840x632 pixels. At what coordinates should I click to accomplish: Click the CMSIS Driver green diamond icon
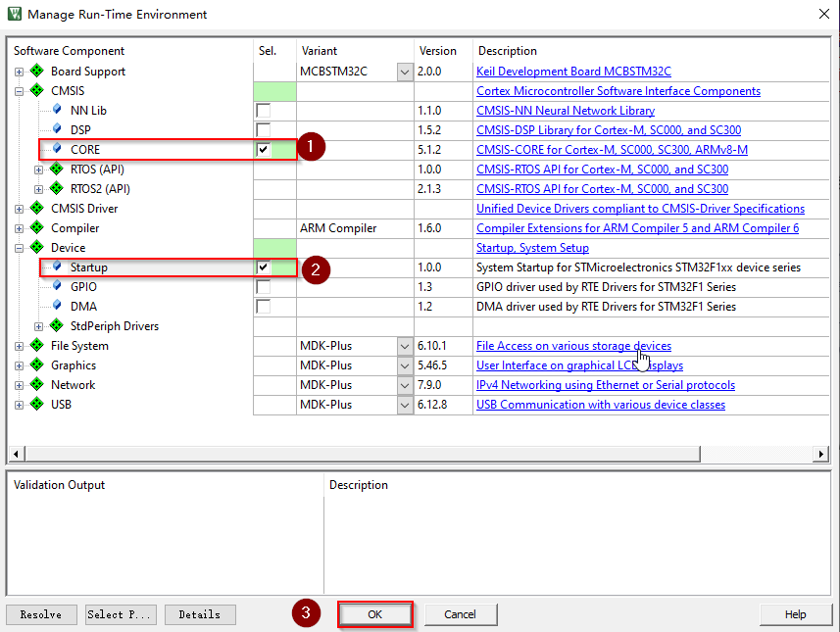tap(37, 208)
